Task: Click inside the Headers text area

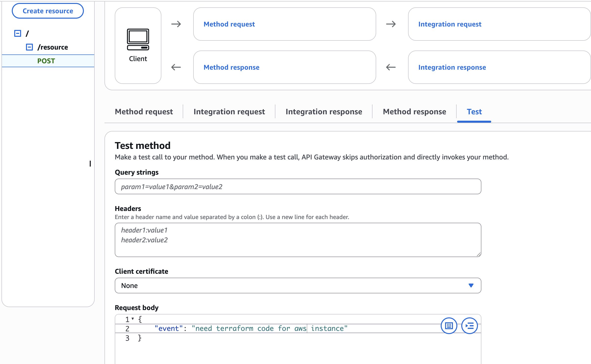Action: 298,240
